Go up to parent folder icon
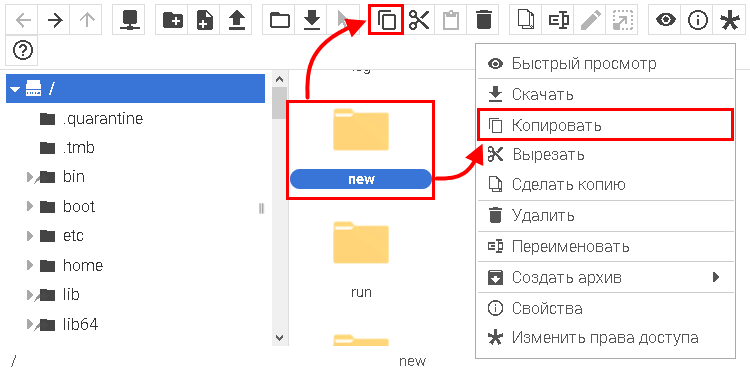This screenshot has width=750, height=373. (86, 20)
